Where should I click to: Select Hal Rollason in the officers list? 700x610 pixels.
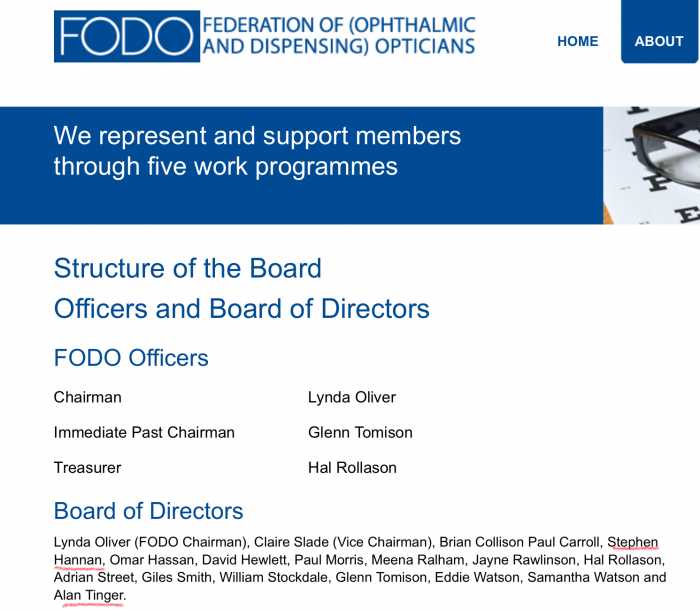coord(352,468)
